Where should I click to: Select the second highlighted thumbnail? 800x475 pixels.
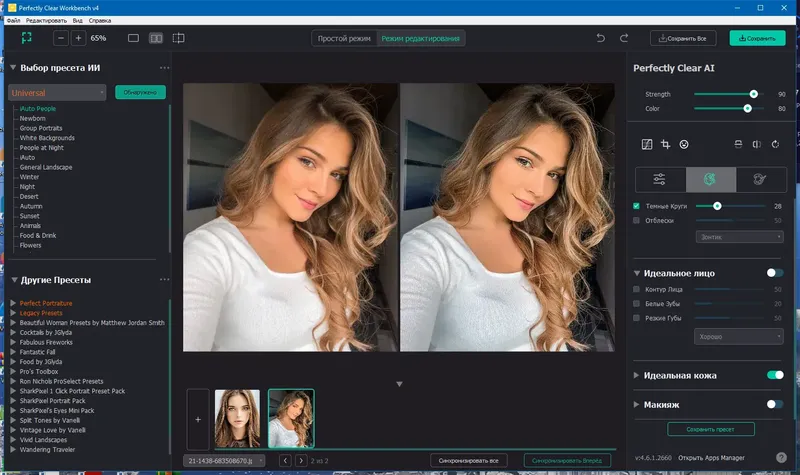point(291,418)
